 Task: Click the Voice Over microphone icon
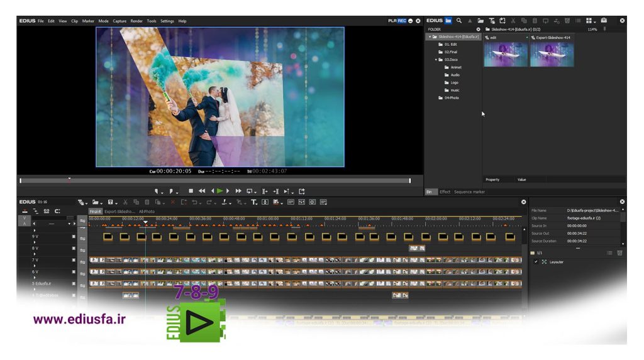265,202
